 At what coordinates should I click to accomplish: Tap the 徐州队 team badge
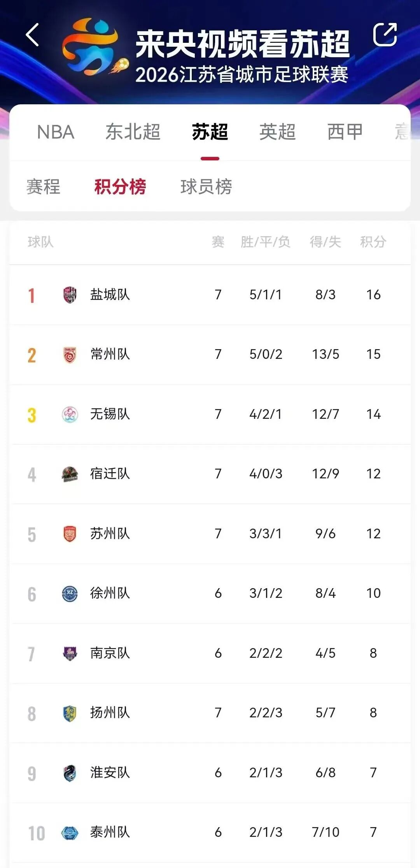coord(70,594)
